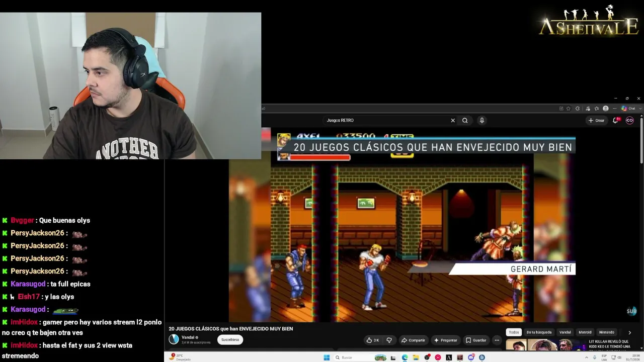The width and height of the screenshot is (644, 362).
Task: Click the Preguntar button
Action: click(445, 340)
